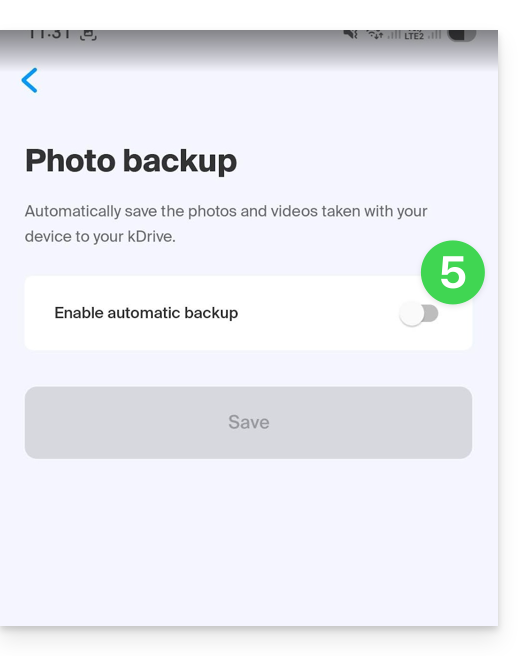Tap the white knob of the backup switch

[x=412, y=314]
